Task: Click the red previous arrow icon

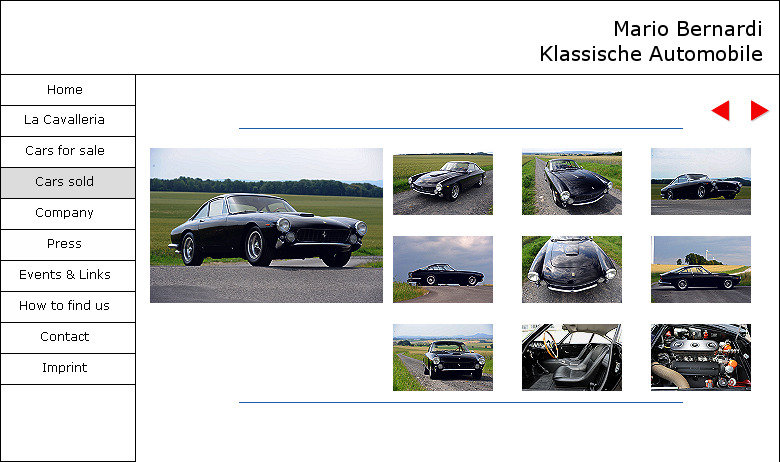Action: pyautogui.click(x=721, y=110)
